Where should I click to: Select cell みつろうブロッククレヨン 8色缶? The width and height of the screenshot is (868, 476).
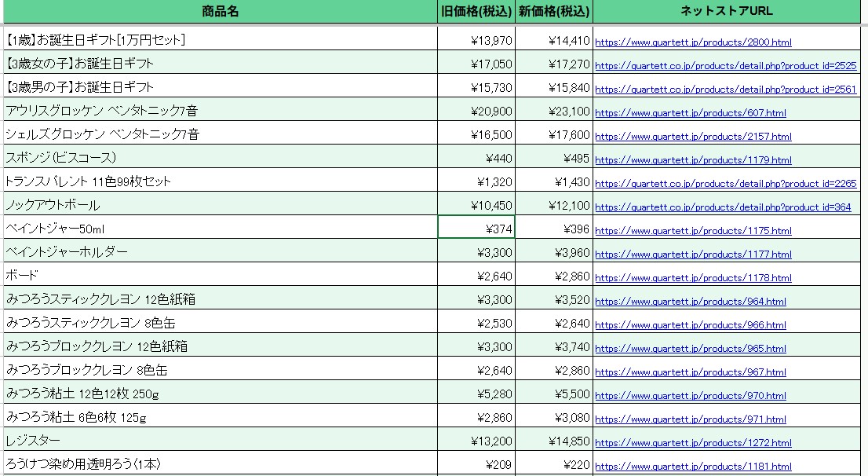221,369
